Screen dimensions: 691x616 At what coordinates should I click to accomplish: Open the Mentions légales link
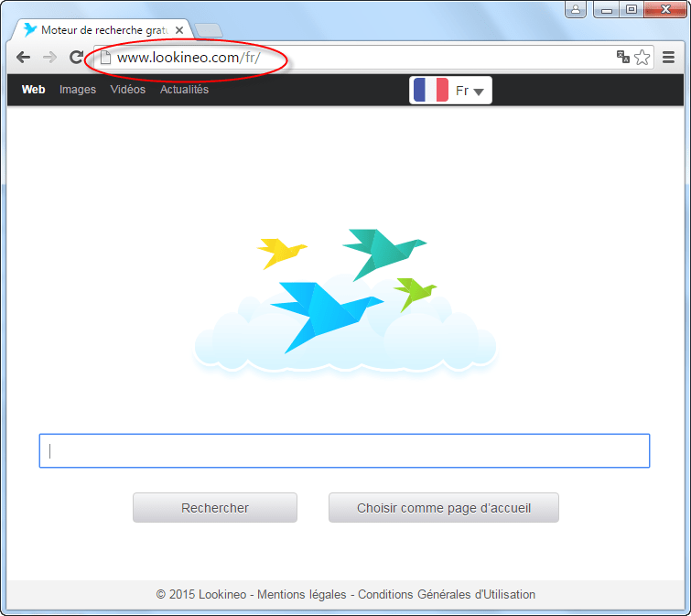[302, 594]
